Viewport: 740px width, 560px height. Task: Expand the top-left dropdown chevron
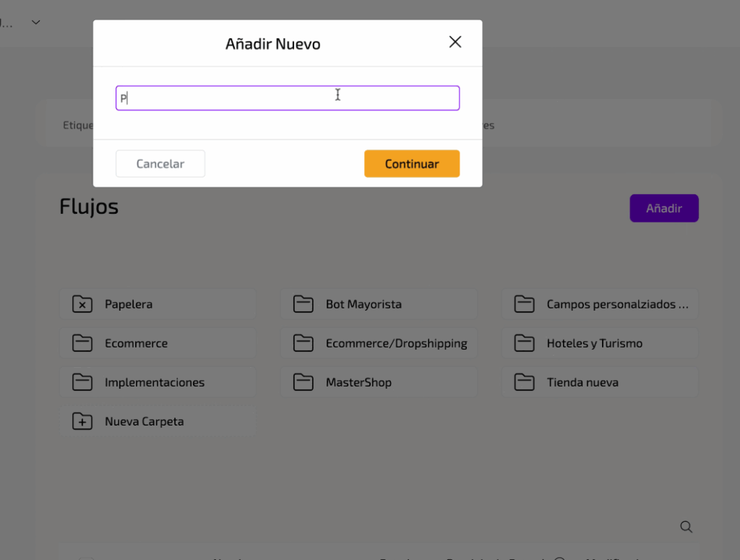tap(36, 22)
